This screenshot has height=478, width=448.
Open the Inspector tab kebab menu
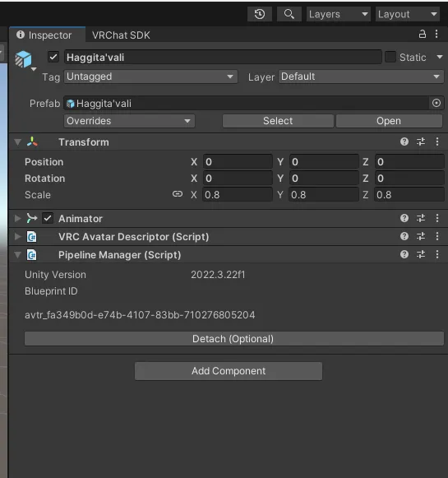tap(436, 34)
